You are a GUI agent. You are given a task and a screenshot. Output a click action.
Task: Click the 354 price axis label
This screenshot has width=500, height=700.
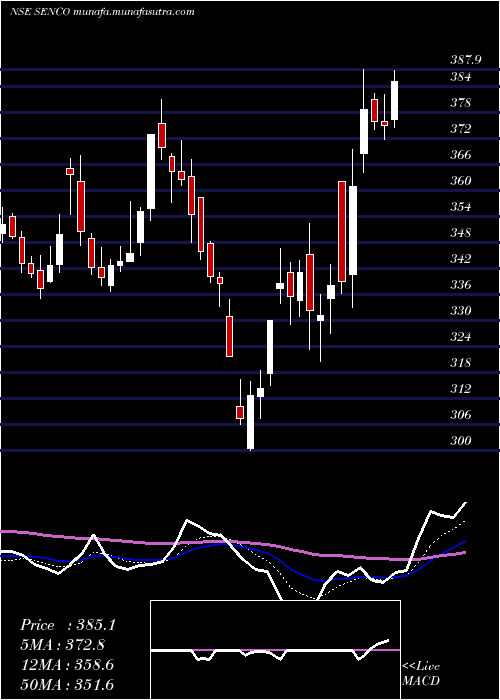(x=461, y=207)
